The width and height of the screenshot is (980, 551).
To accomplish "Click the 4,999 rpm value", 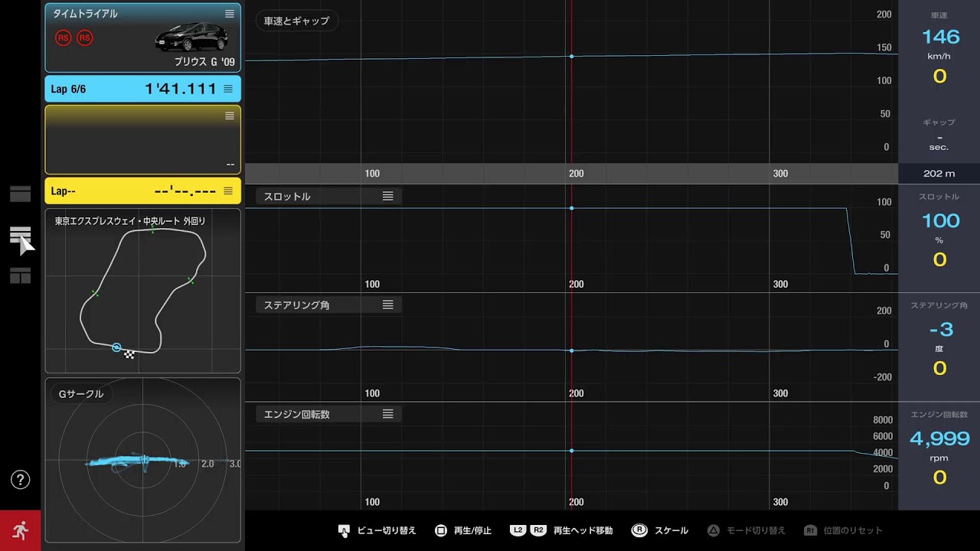I will pyautogui.click(x=939, y=439).
